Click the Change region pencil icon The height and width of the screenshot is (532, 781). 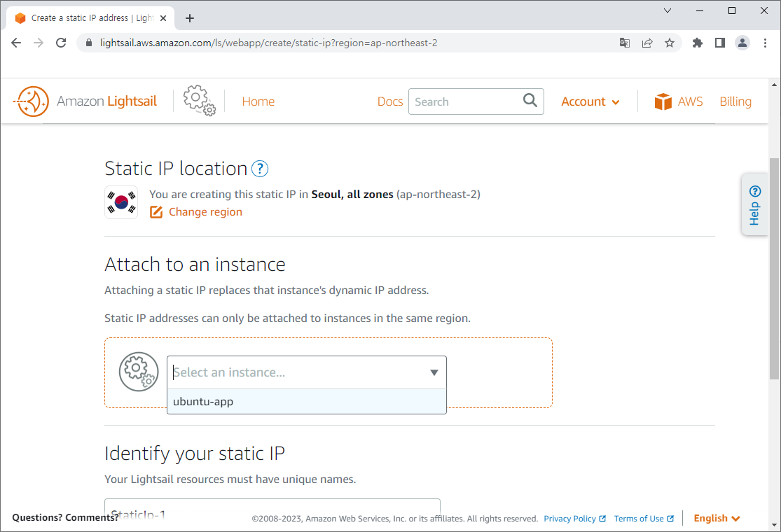point(155,211)
